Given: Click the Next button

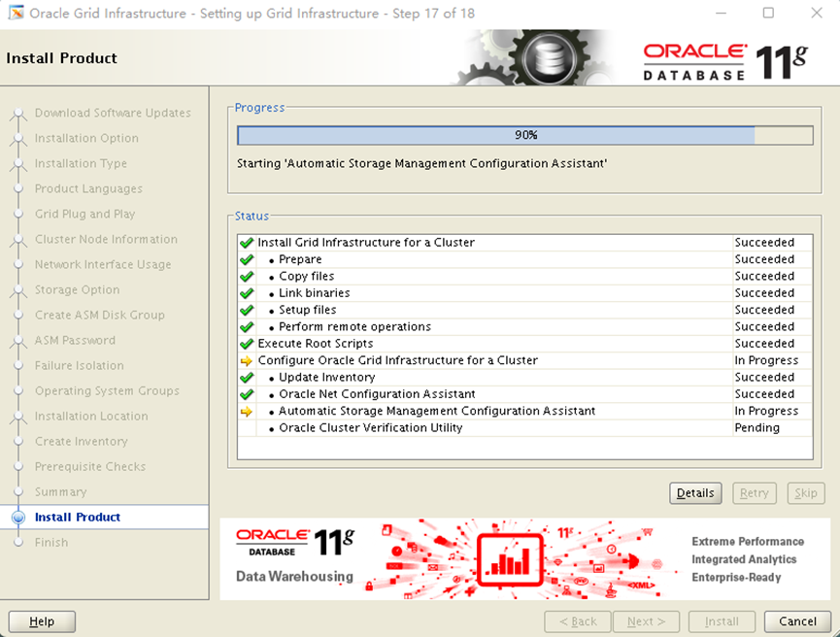Looking at the screenshot, I should click(646, 621).
